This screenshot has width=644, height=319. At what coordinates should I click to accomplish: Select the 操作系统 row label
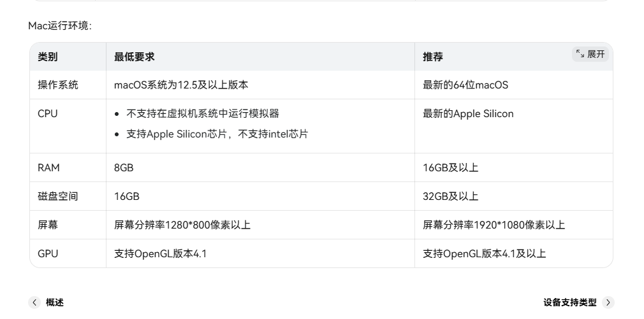click(58, 85)
